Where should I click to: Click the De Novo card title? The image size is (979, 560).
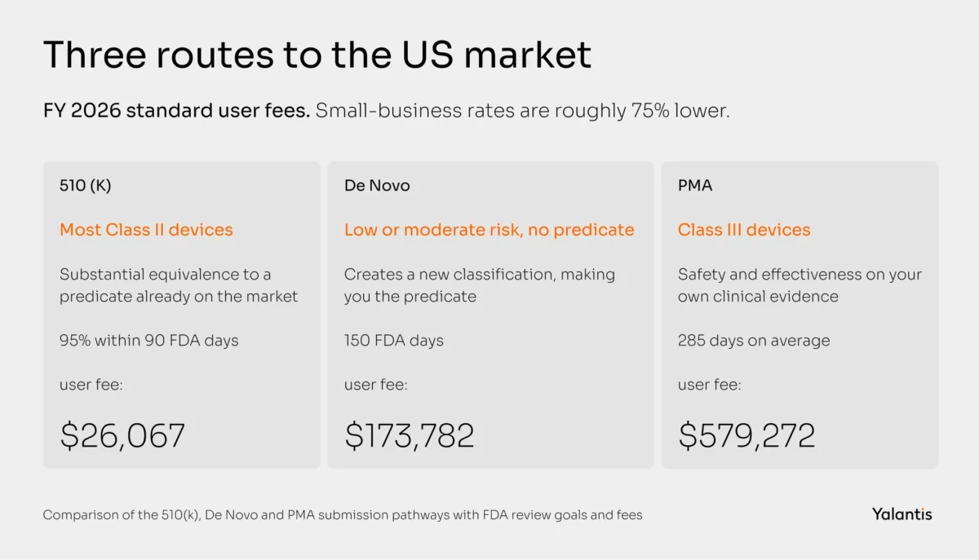(377, 185)
